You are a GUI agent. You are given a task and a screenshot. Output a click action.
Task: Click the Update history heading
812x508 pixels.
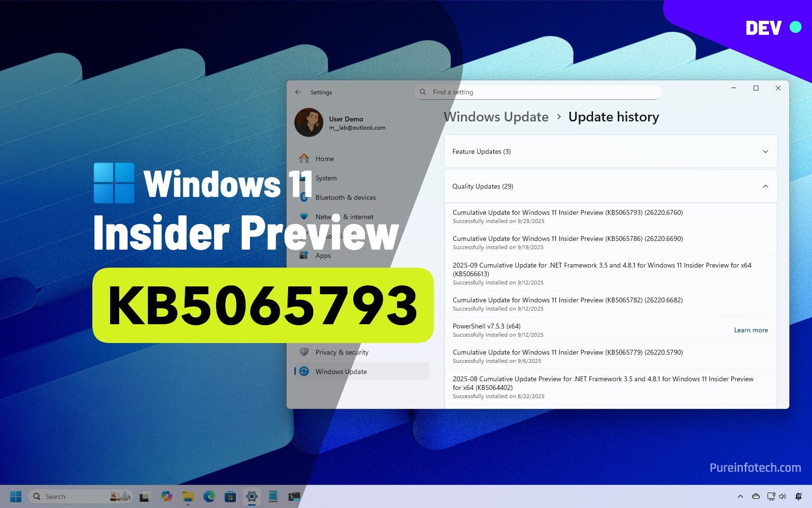coord(613,117)
